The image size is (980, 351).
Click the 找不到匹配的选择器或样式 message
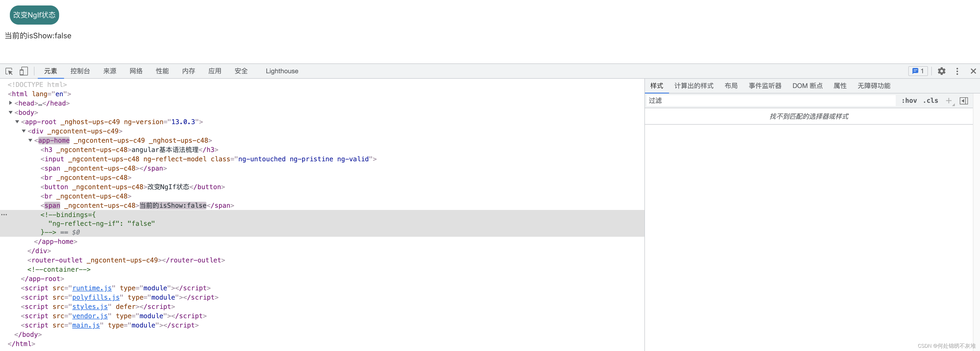point(809,116)
